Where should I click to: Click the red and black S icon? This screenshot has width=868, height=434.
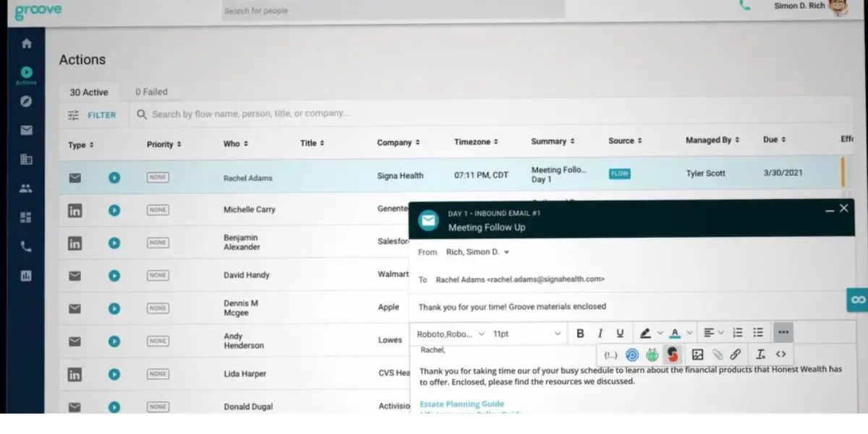click(x=673, y=354)
